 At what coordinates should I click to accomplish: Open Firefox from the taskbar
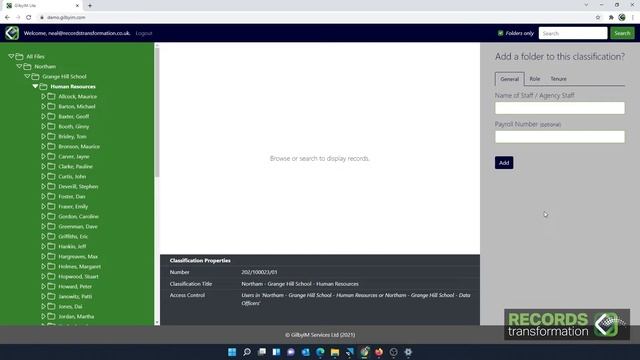[x=379, y=352]
